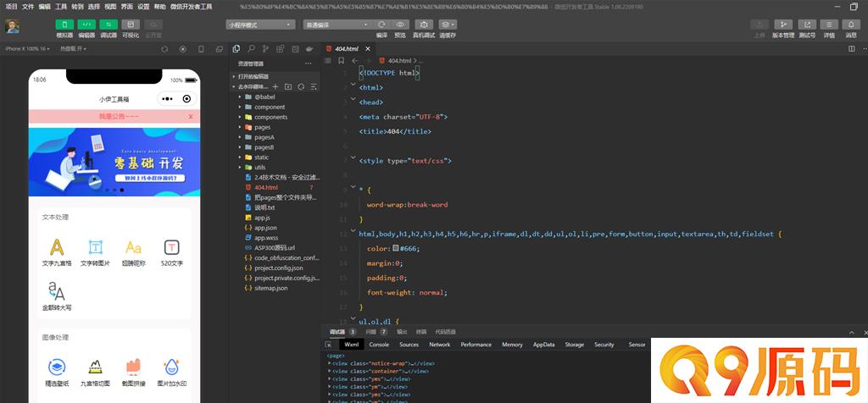Switch to the Console devtools tab
This screenshot has height=403, width=868.
379,345
